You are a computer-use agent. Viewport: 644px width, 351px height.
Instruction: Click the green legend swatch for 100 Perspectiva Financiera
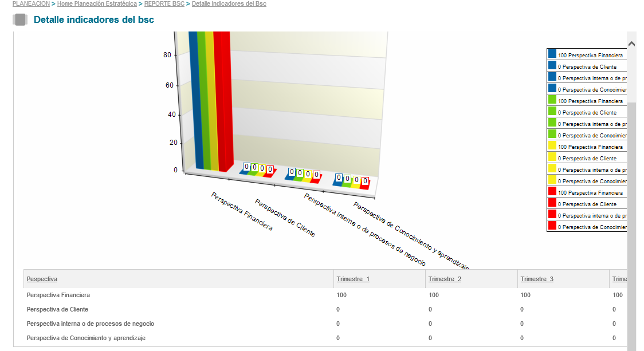(552, 100)
